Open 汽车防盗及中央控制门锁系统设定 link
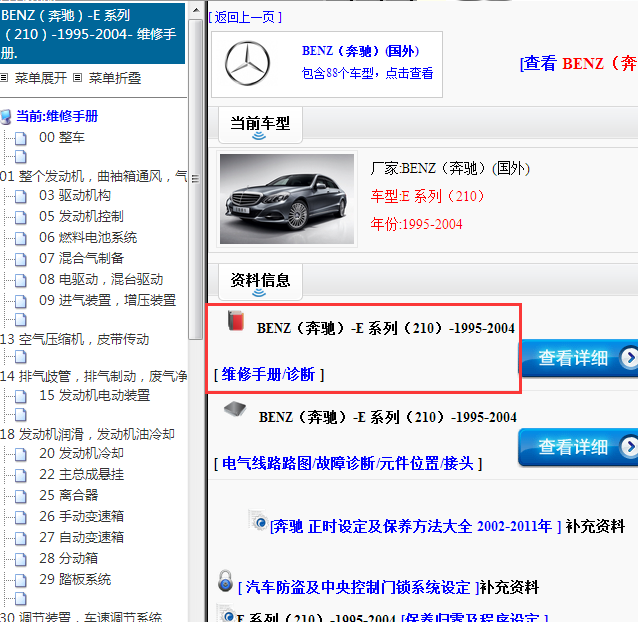 (x=358, y=588)
